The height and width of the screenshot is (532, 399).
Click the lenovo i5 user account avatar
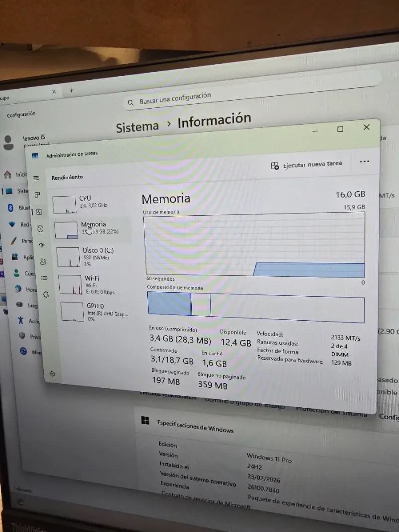coord(8,142)
